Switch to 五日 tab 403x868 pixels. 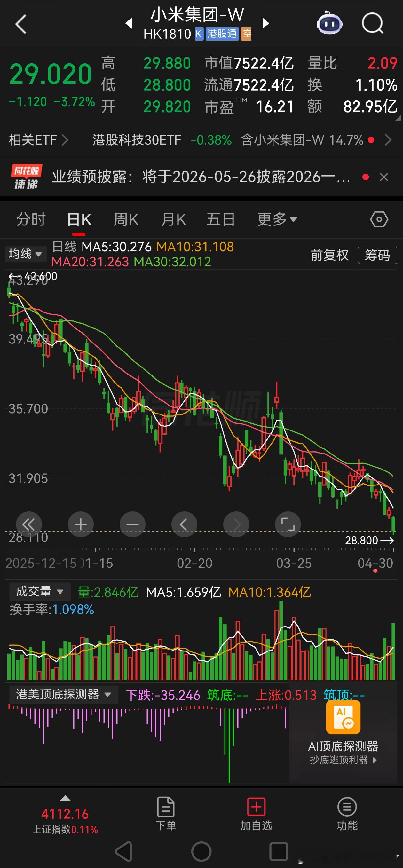[x=221, y=219]
